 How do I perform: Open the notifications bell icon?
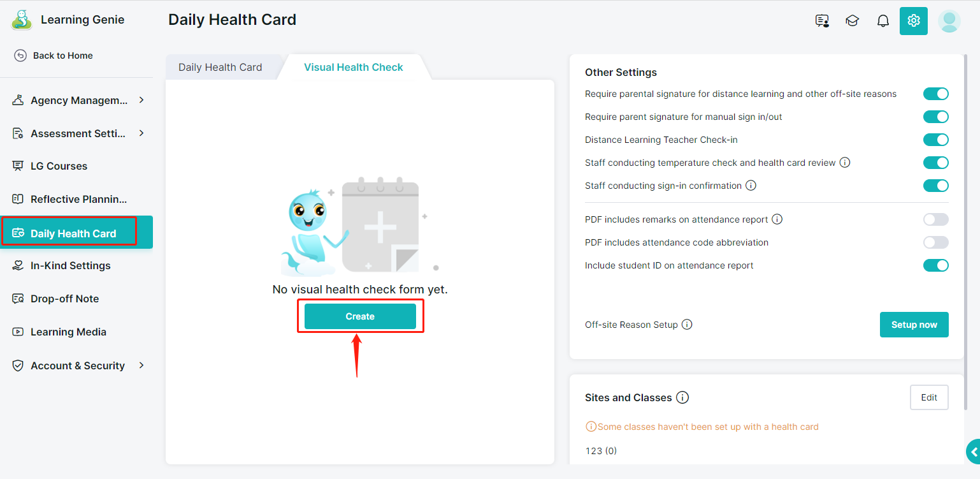pyautogui.click(x=883, y=21)
